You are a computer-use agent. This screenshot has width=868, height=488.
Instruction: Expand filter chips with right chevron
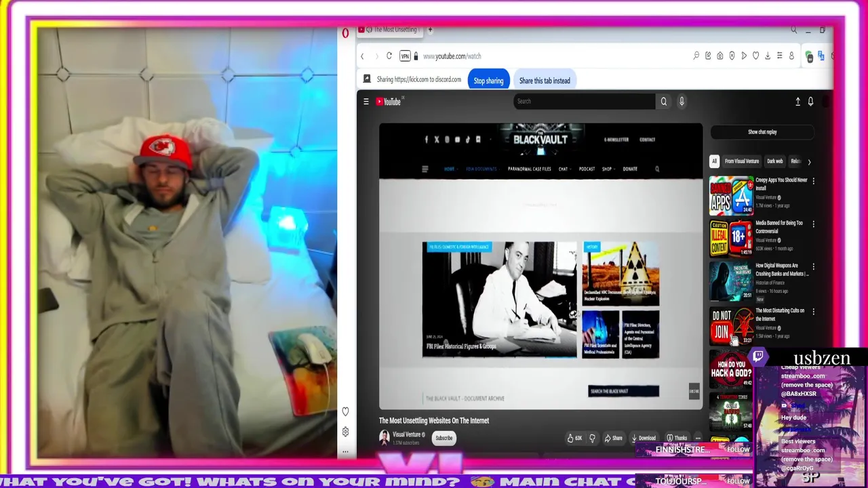809,162
